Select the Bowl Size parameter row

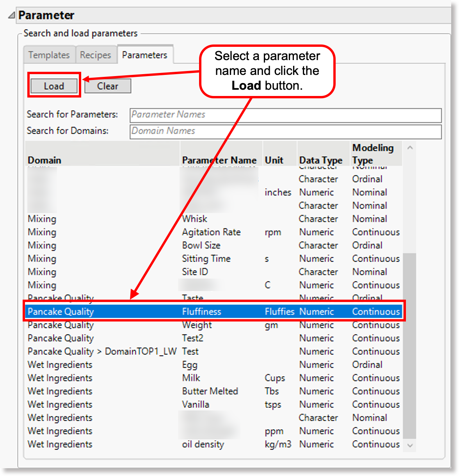point(213,245)
